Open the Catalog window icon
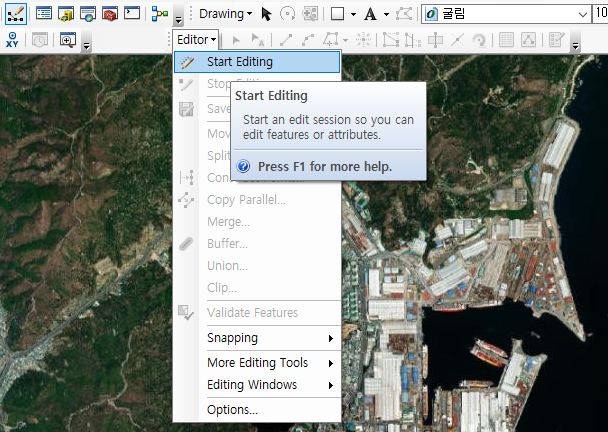The image size is (608, 432). (66, 14)
